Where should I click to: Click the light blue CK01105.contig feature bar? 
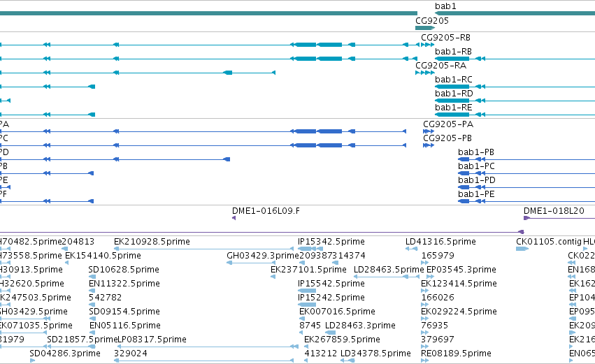click(x=522, y=249)
